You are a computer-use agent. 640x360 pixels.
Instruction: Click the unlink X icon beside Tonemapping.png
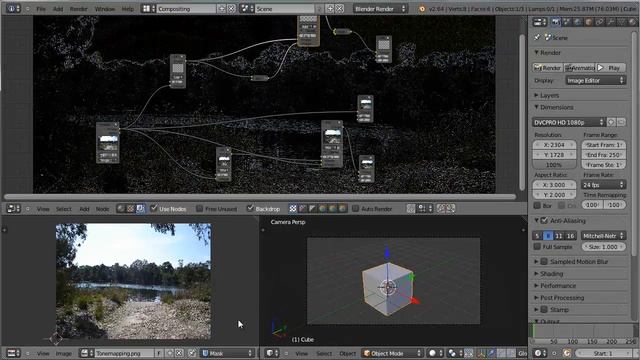[x=179, y=353]
